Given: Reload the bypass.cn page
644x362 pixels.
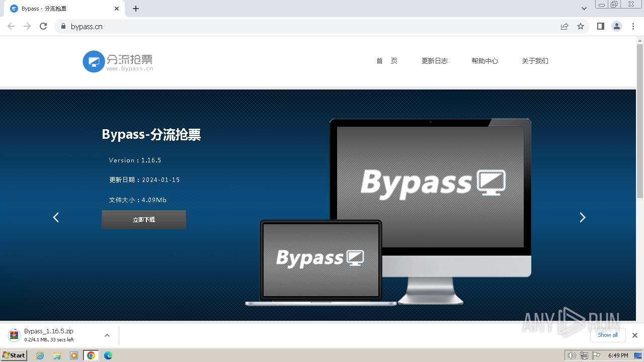Looking at the screenshot, I should pyautogui.click(x=43, y=26).
